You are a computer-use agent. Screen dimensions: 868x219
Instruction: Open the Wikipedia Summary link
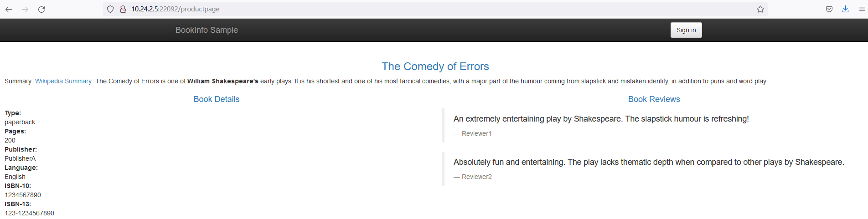pyautogui.click(x=63, y=81)
